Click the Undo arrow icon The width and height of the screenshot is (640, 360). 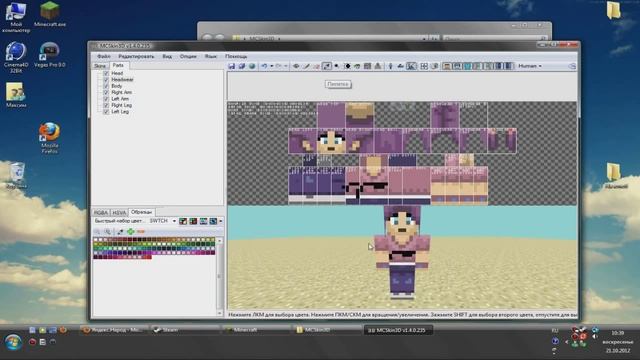coord(264,66)
